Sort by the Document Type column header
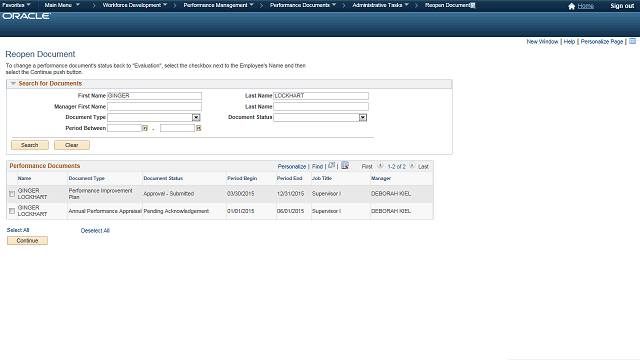The image size is (640, 360). (x=87, y=178)
